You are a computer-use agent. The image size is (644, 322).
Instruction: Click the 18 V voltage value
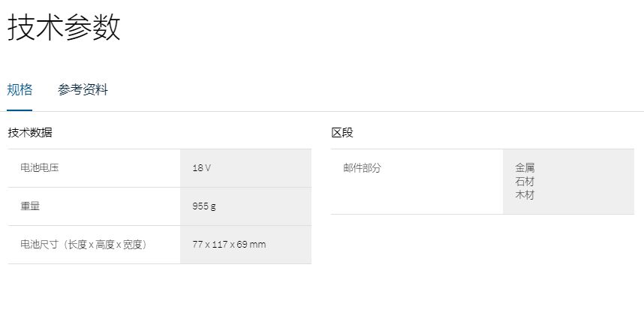201,168
